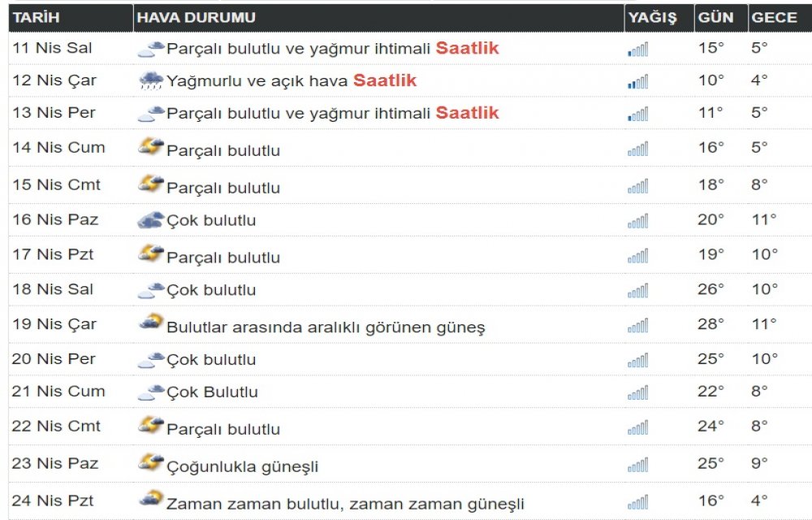Select the YAĞIŞ column header
This screenshot has height=520, width=812.
pyautogui.click(x=654, y=16)
